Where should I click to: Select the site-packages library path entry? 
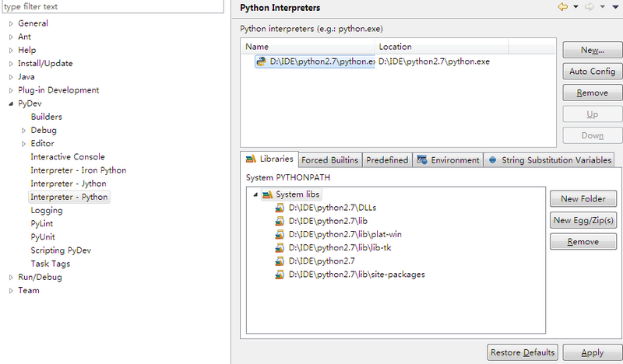(x=357, y=275)
